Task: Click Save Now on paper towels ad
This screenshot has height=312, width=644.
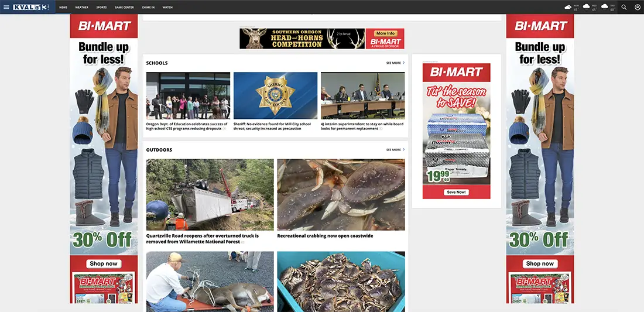Action: [x=456, y=192]
